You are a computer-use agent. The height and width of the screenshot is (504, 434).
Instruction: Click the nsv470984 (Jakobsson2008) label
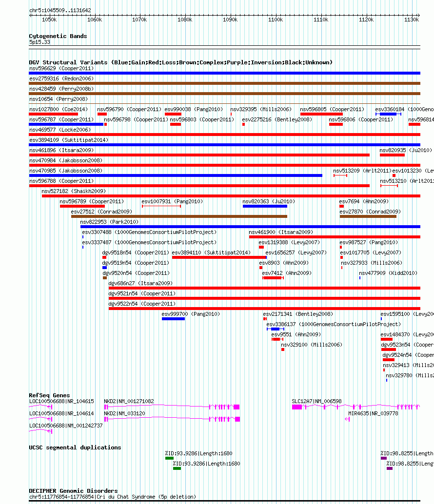point(66,161)
